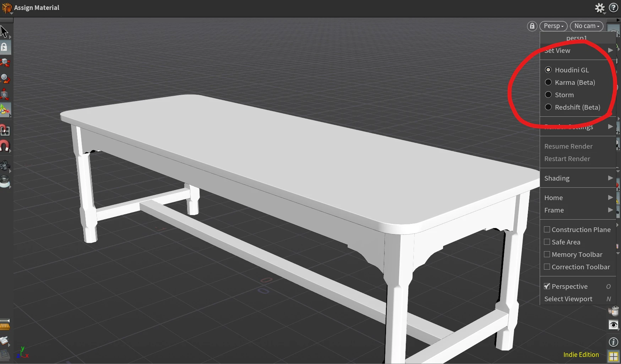
Task: Toggle the eye visibility display option
Action: [614, 325]
